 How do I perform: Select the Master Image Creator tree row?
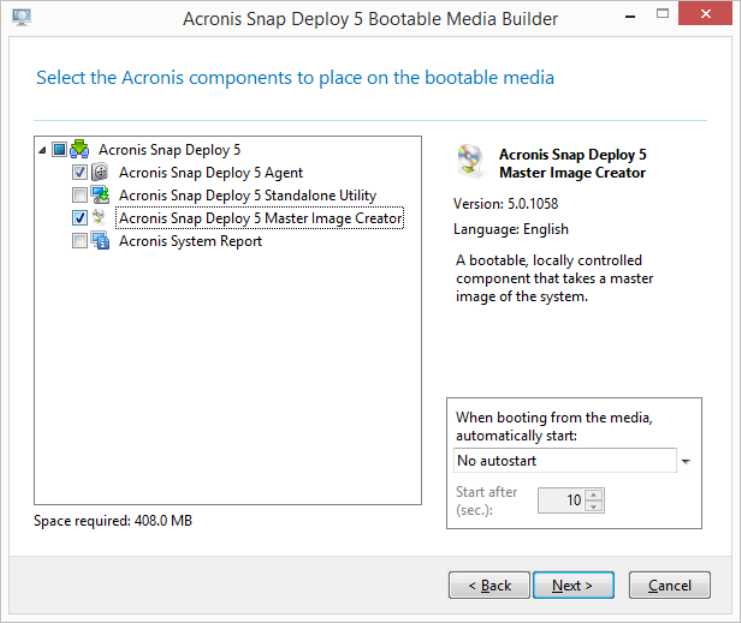[260, 218]
